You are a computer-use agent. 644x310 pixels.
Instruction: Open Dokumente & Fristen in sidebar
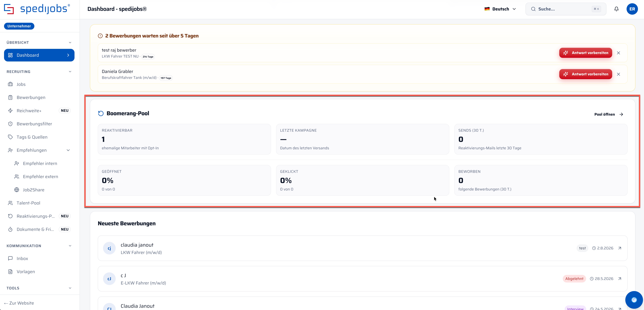pos(39,229)
